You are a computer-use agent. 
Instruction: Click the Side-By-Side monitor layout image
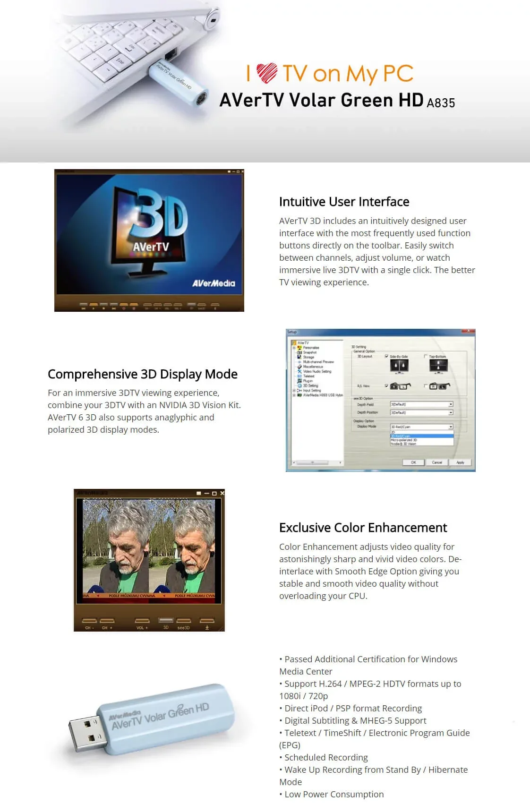(399, 366)
